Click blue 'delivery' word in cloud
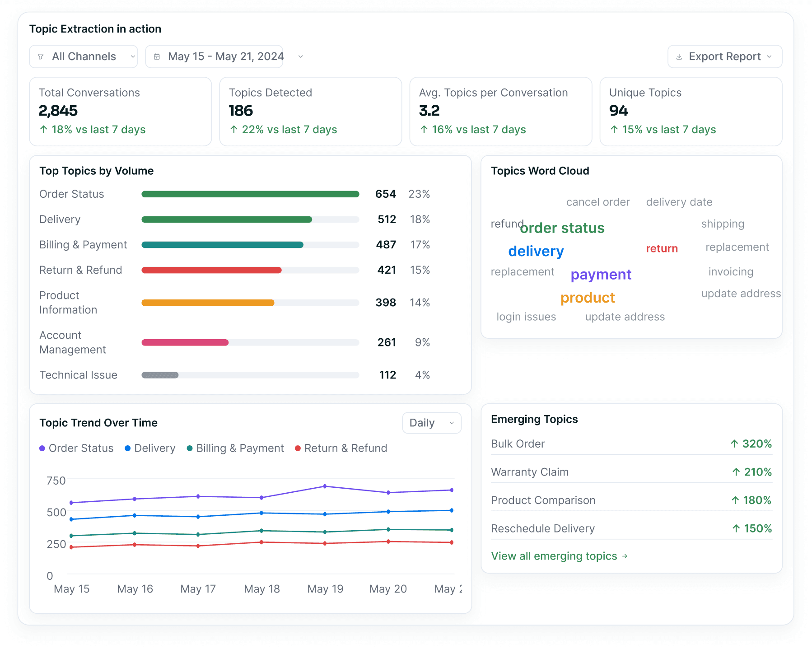 536,251
